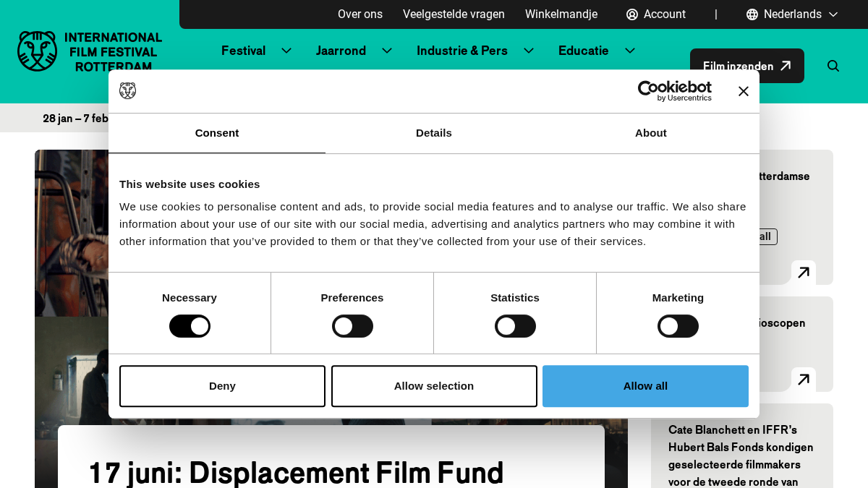Screen dimensions: 868x488
Task: Click the Allow all button
Action: [x=645, y=386]
